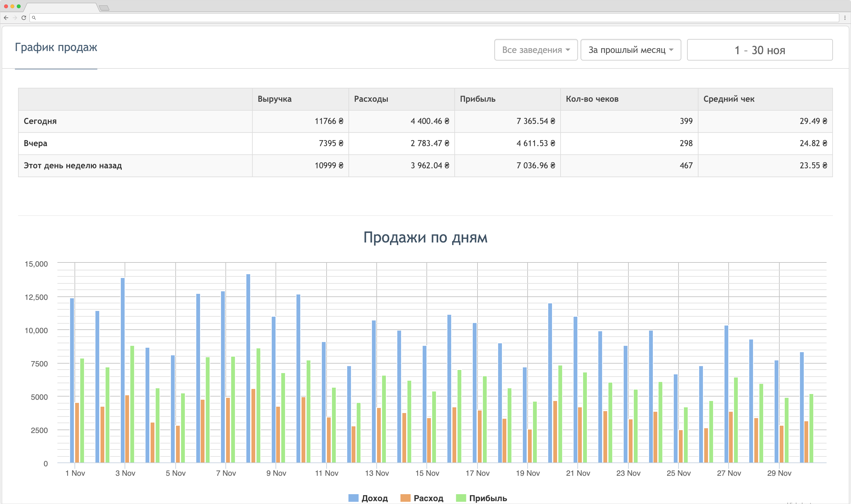Click the blue income bar for 3 Nov
Image resolution: width=851 pixels, height=504 pixels.
(x=123, y=370)
